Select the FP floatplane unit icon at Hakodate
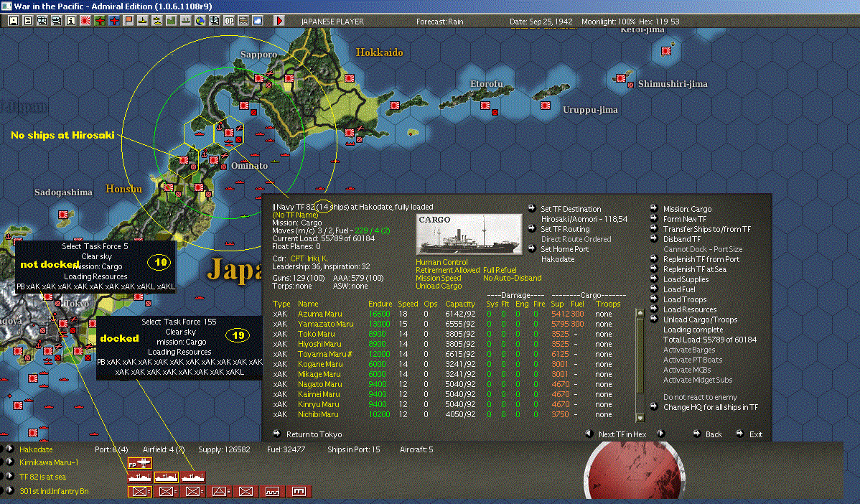 pos(139,463)
